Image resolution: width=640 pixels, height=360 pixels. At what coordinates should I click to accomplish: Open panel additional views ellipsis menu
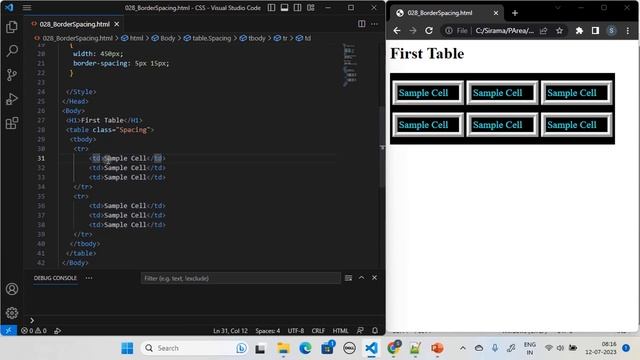point(89,278)
